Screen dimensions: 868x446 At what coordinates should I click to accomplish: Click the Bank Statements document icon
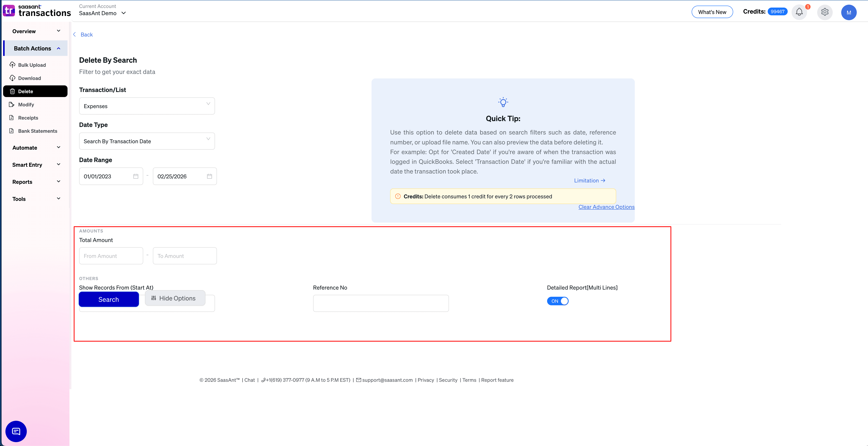(x=12, y=131)
